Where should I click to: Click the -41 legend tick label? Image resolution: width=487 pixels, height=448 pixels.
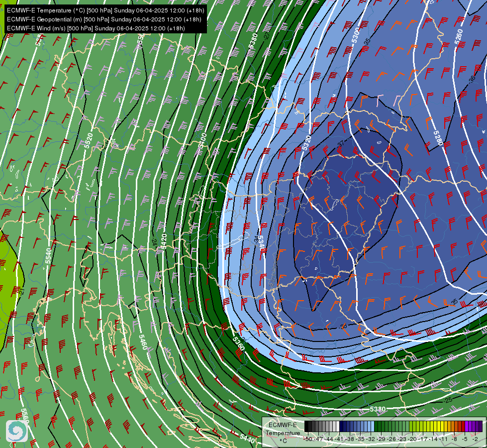tap(340, 439)
